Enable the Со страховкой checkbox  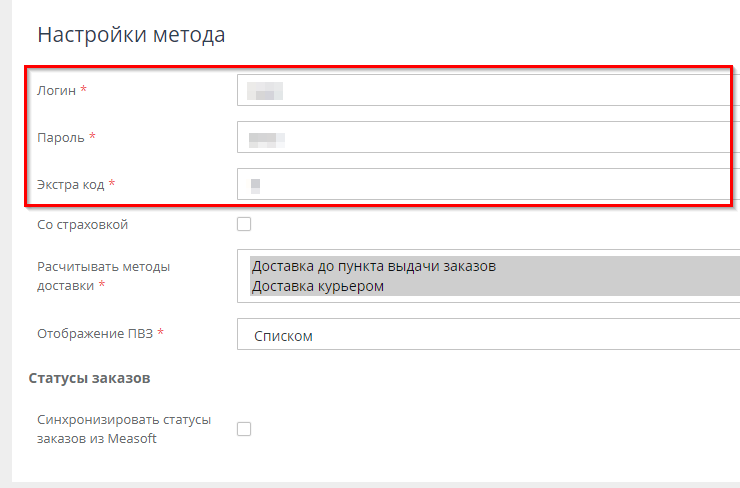point(244,224)
